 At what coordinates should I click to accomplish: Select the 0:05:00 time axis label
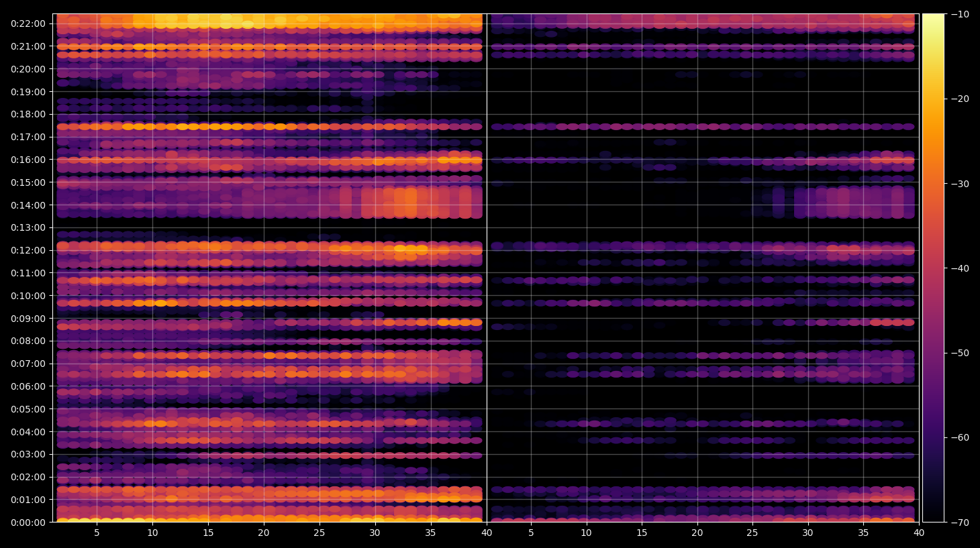(28, 409)
